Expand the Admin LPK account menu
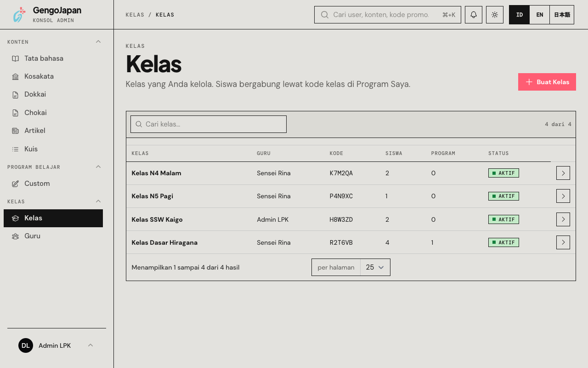 [x=90, y=345]
